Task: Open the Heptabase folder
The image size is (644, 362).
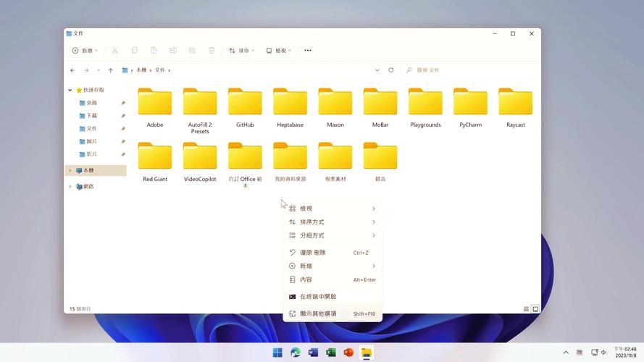Action: coord(290,108)
